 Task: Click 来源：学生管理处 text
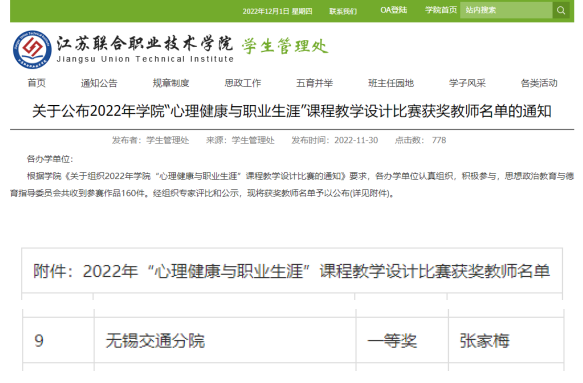(x=240, y=140)
